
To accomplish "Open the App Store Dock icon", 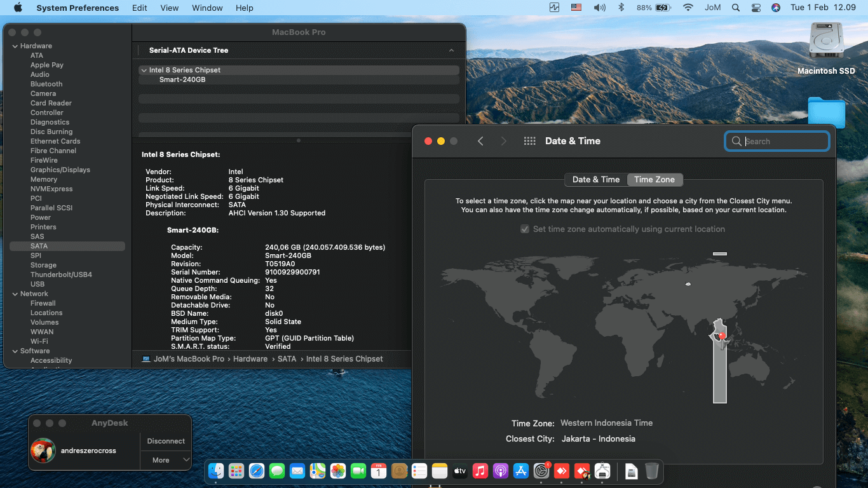I will (x=521, y=471).
